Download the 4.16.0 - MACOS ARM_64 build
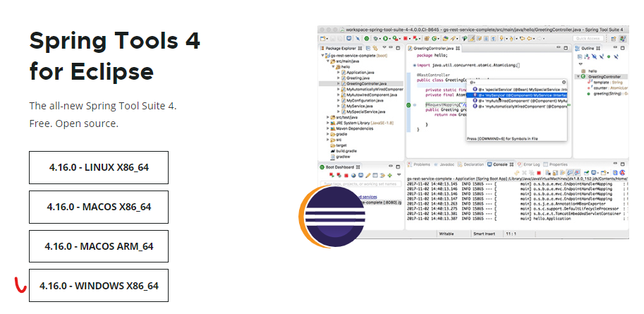 click(99, 246)
